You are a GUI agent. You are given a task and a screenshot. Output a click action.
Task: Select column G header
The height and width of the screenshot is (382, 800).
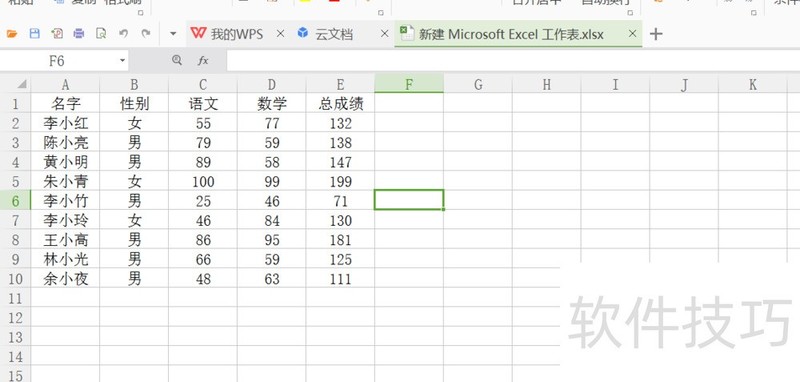(478, 84)
